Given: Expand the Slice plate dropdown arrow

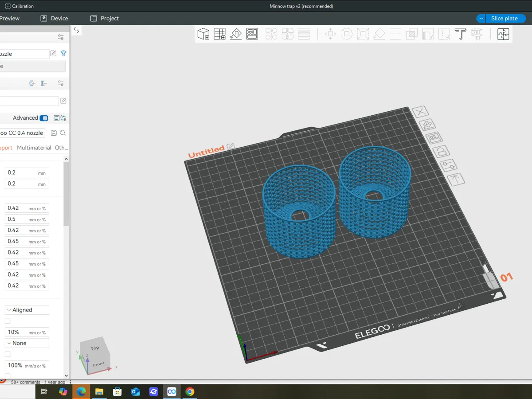Looking at the screenshot, I should tap(481, 19).
